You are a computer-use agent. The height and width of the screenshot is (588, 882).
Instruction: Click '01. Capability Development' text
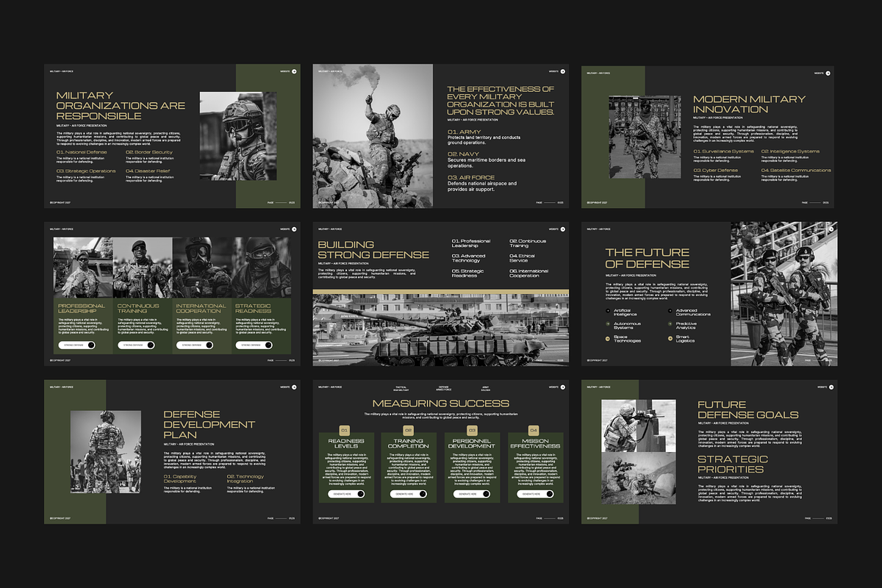(180, 478)
